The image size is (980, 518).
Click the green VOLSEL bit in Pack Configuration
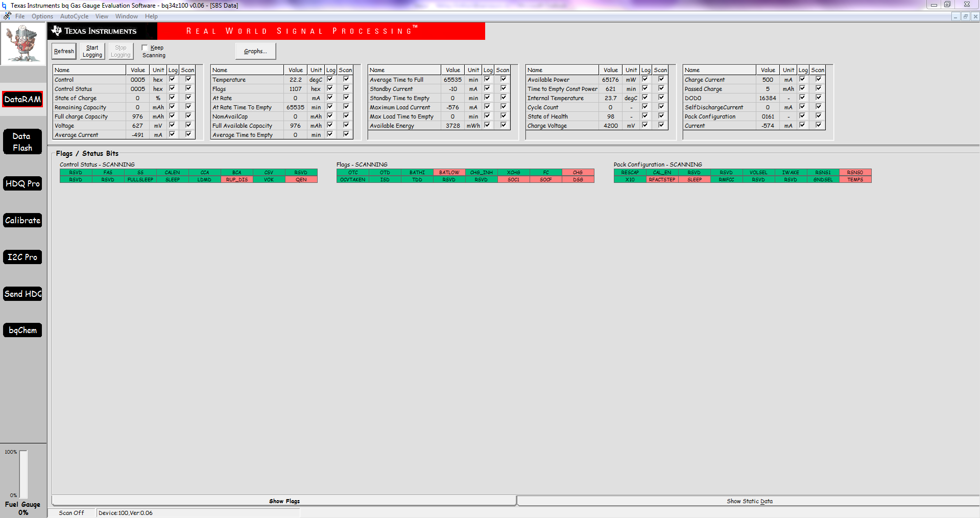[x=759, y=173]
